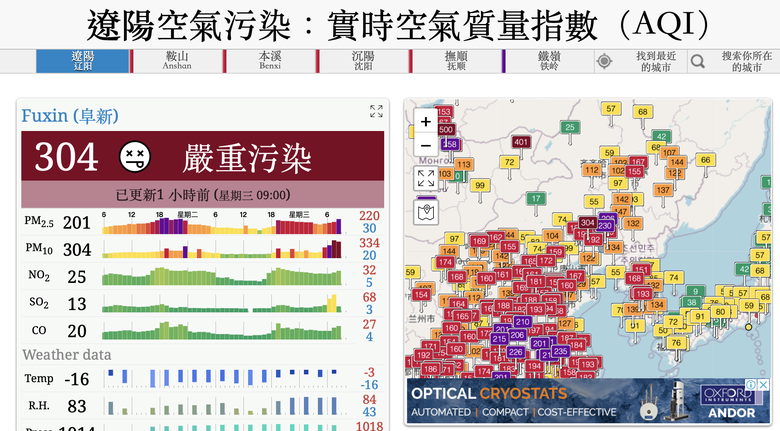Click the red 169 AQI map marker
The width and height of the screenshot is (780, 431).
480,241
